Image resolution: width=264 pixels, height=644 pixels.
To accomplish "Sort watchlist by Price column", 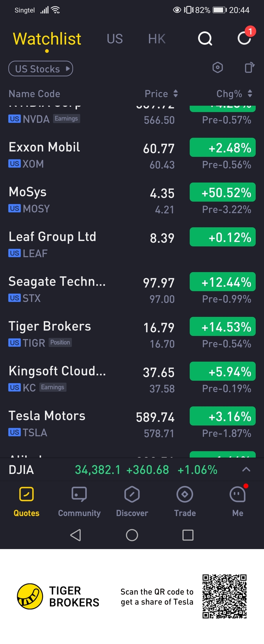I will (161, 94).
